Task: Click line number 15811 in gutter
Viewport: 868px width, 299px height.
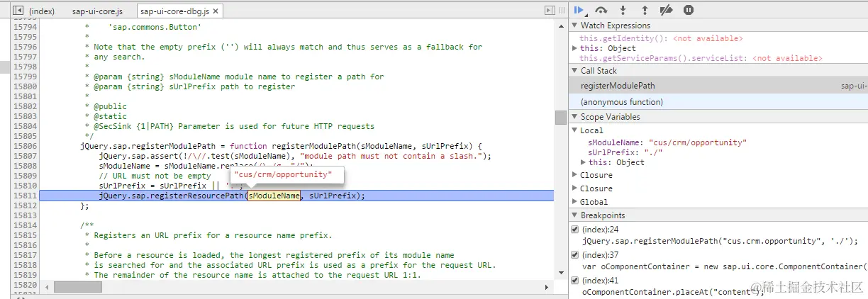Action: [26, 196]
